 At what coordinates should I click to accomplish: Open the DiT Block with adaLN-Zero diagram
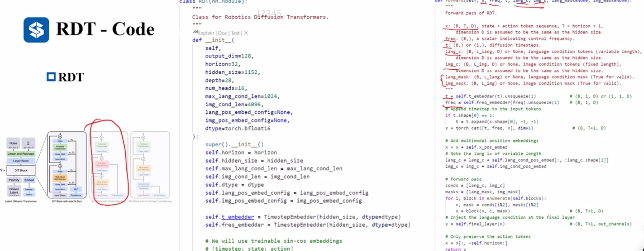pos(67,166)
